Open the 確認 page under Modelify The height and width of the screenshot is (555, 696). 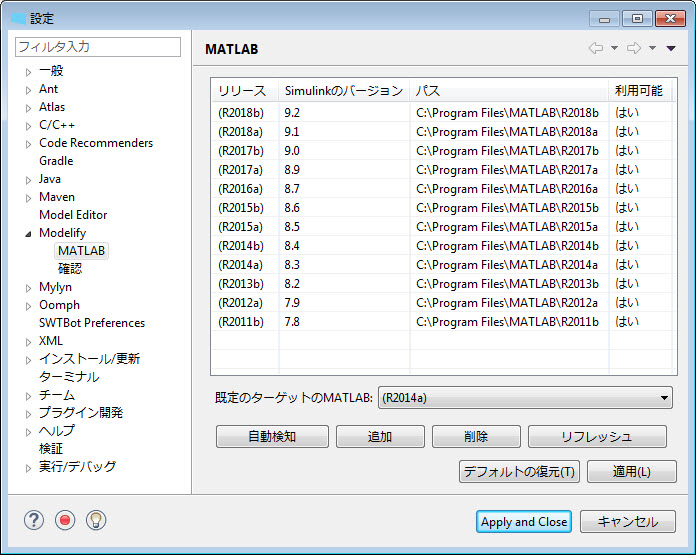coord(70,269)
